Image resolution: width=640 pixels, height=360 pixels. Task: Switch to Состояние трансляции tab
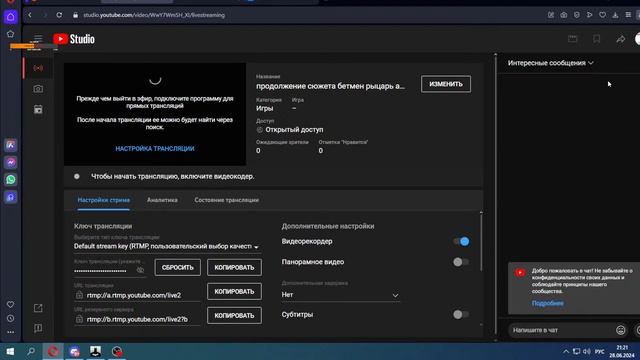(227, 200)
